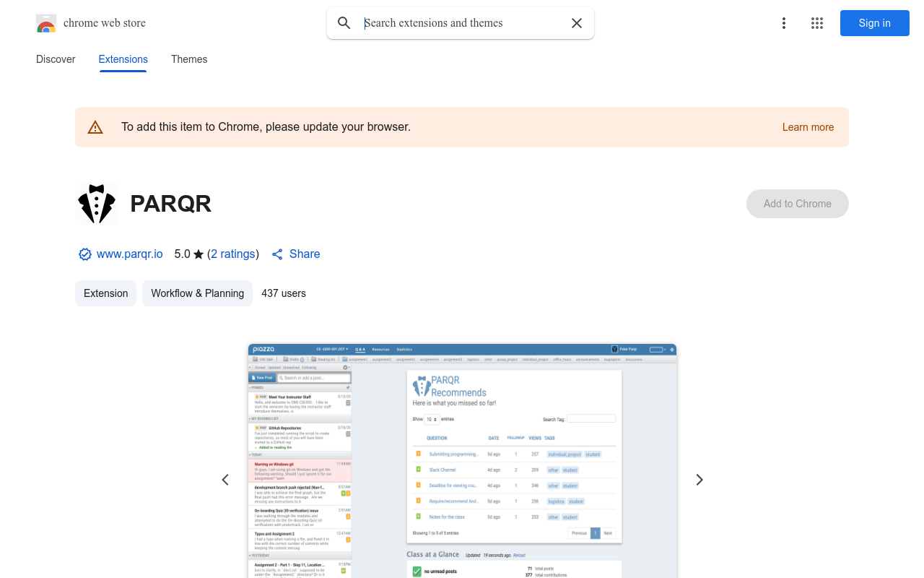Click the Sign in button
Image resolution: width=924 pixels, height=578 pixels.
pos(875,23)
